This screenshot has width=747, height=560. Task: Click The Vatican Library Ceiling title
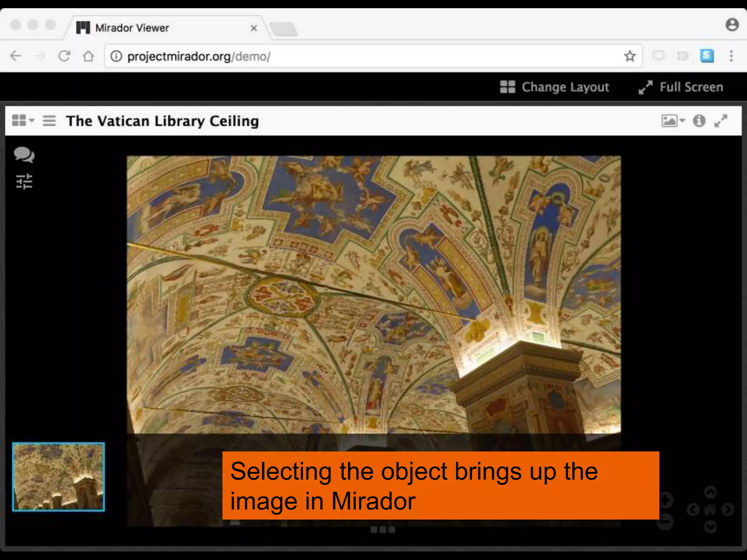[163, 121]
